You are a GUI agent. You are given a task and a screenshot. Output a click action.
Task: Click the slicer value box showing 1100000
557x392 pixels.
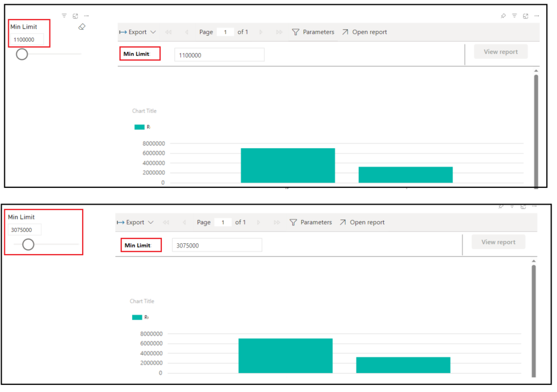point(27,40)
